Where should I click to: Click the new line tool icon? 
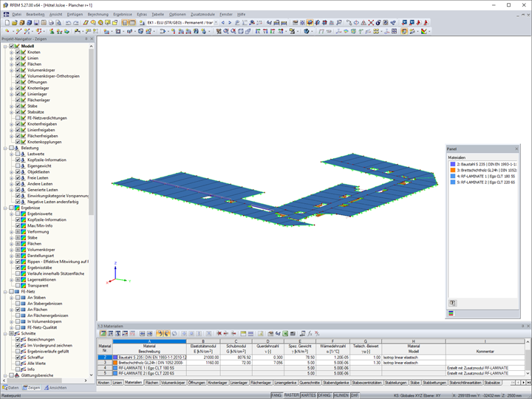coord(18,31)
